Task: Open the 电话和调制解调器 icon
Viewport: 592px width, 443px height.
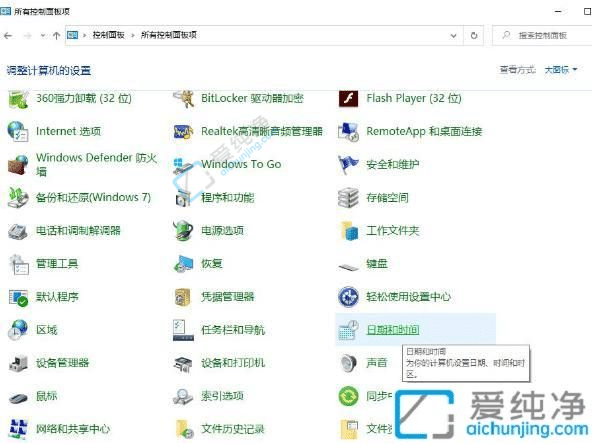Action: (x=18, y=231)
